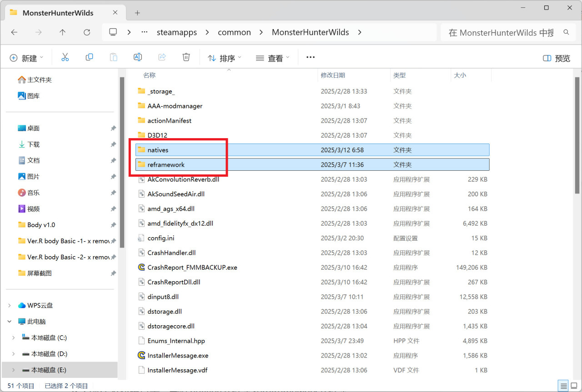This screenshot has width=582, height=392.
Task: Go back using the back arrow
Action: point(14,32)
